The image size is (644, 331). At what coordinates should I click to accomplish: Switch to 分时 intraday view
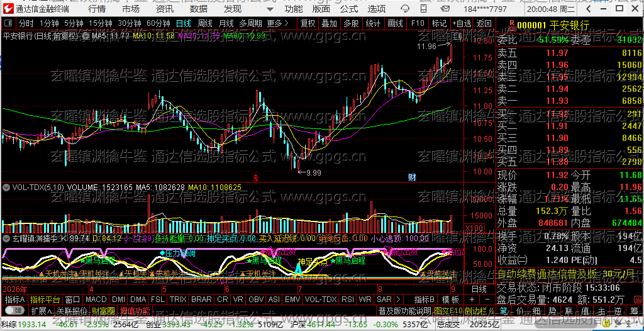pyautogui.click(x=26, y=23)
